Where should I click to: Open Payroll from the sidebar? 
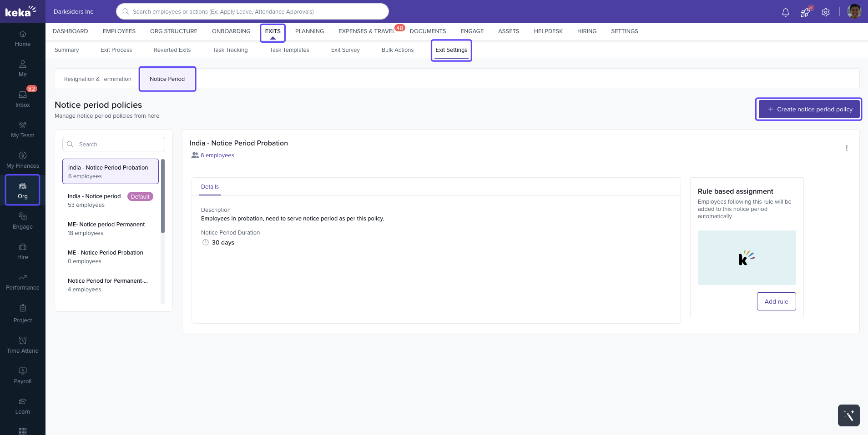pos(23,375)
